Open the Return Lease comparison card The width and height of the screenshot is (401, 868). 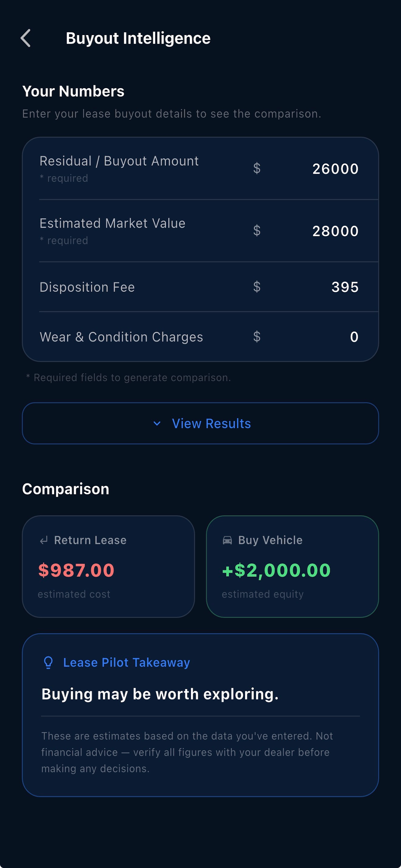pos(108,566)
